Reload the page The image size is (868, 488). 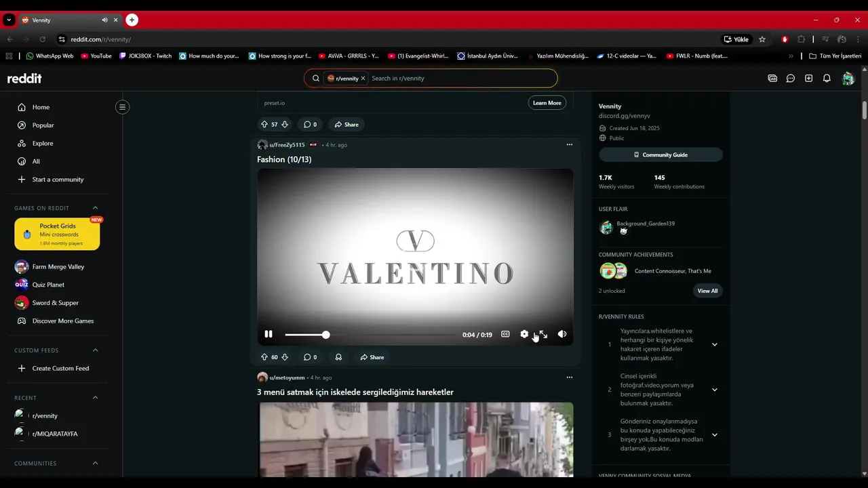42,39
